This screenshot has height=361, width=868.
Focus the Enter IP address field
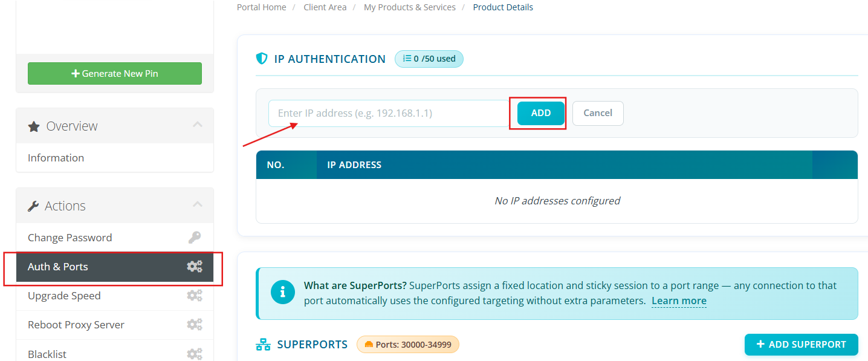[388, 113]
